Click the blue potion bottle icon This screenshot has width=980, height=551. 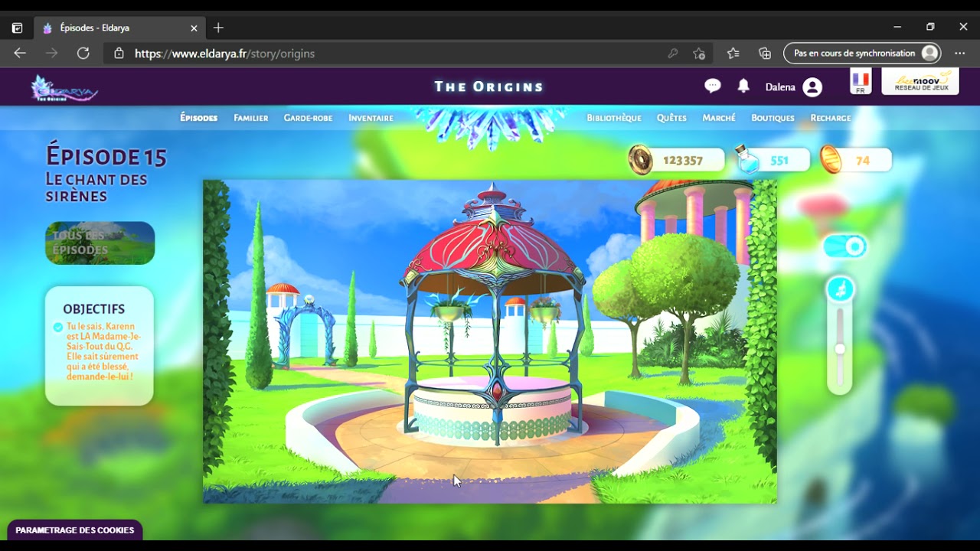(748, 159)
